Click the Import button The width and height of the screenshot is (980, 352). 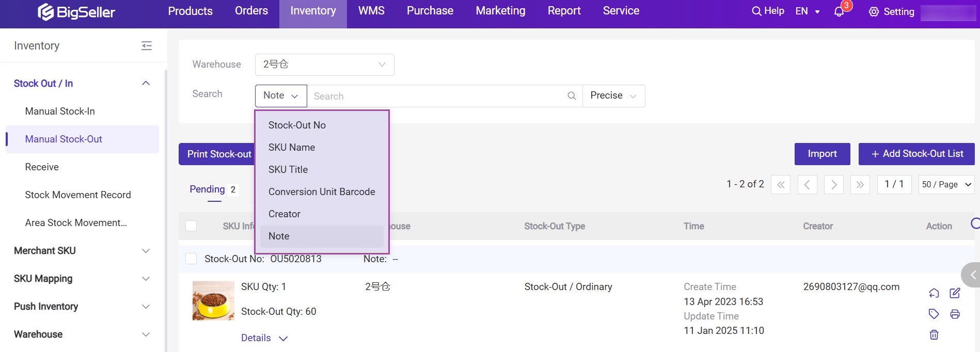click(x=822, y=154)
